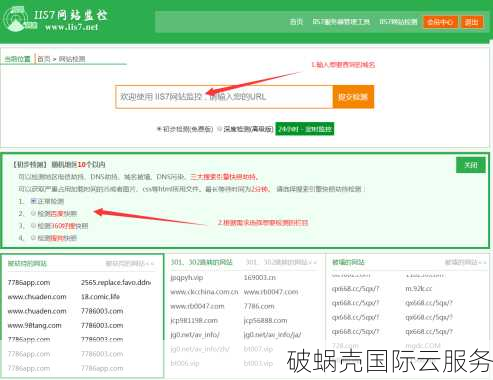This screenshot has width=493, height=380.
Task: Open the more link in 301, 302 redirect panel header
Action: pyautogui.click(x=281, y=263)
